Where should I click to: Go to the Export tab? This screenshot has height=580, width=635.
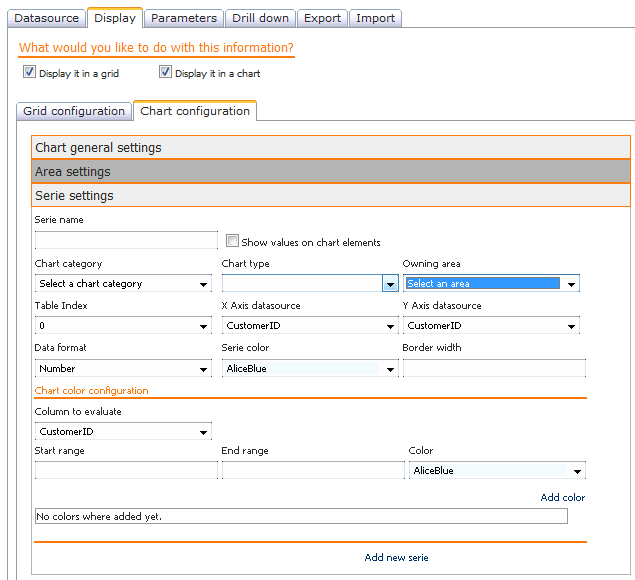pyautogui.click(x=322, y=18)
